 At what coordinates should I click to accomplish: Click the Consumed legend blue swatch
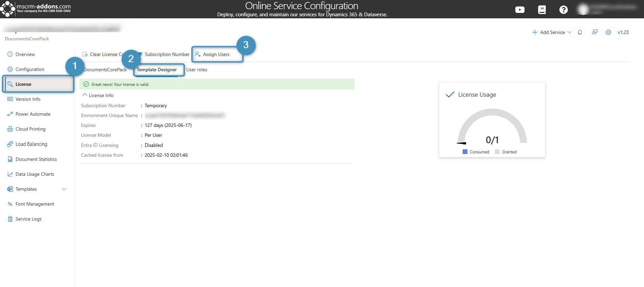coord(465,152)
